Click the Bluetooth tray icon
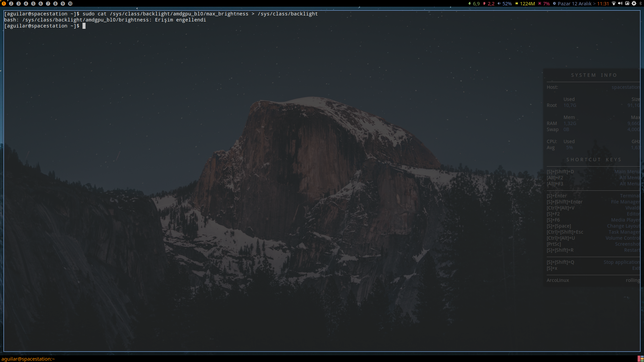This screenshot has width=644, height=362. tap(640, 4)
